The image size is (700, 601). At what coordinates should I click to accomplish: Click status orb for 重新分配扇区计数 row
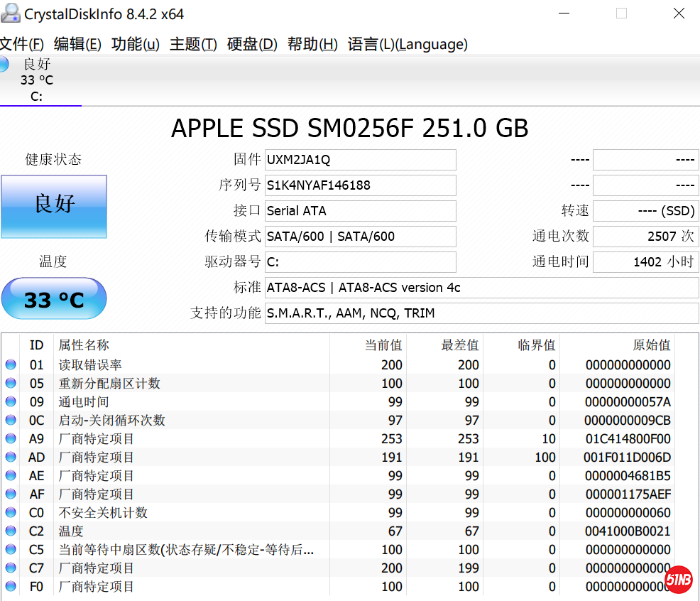click(x=11, y=384)
